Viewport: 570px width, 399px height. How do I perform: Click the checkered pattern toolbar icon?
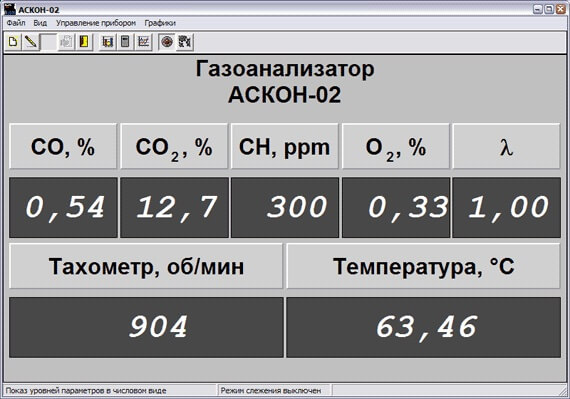pyautogui.click(x=185, y=42)
